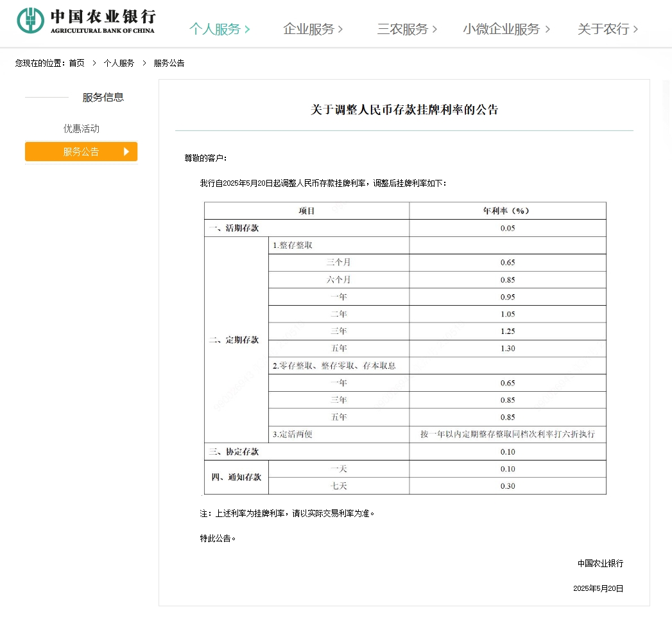
Task: Go to the 关于农行 menu
Action: 603,29
